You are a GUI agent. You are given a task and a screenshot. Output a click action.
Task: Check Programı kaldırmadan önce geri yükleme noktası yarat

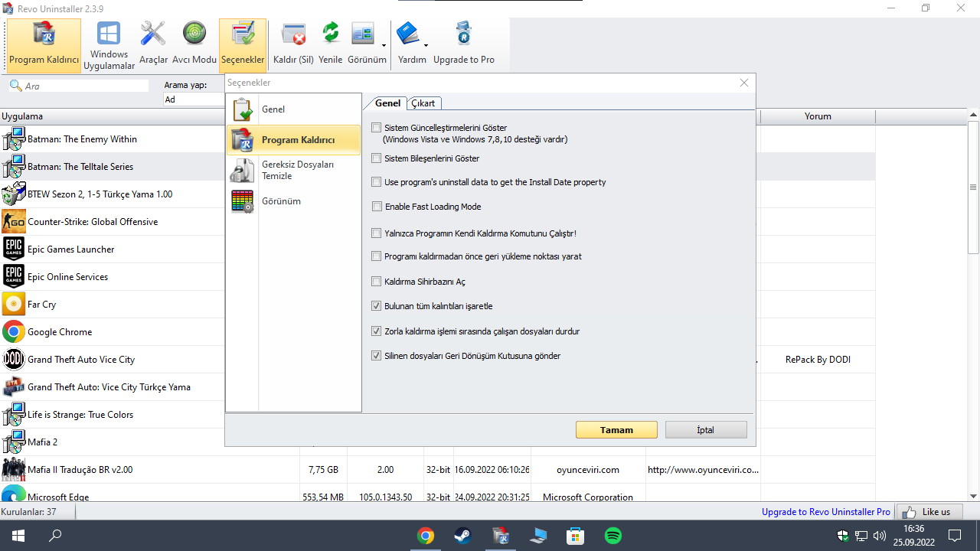(x=376, y=256)
